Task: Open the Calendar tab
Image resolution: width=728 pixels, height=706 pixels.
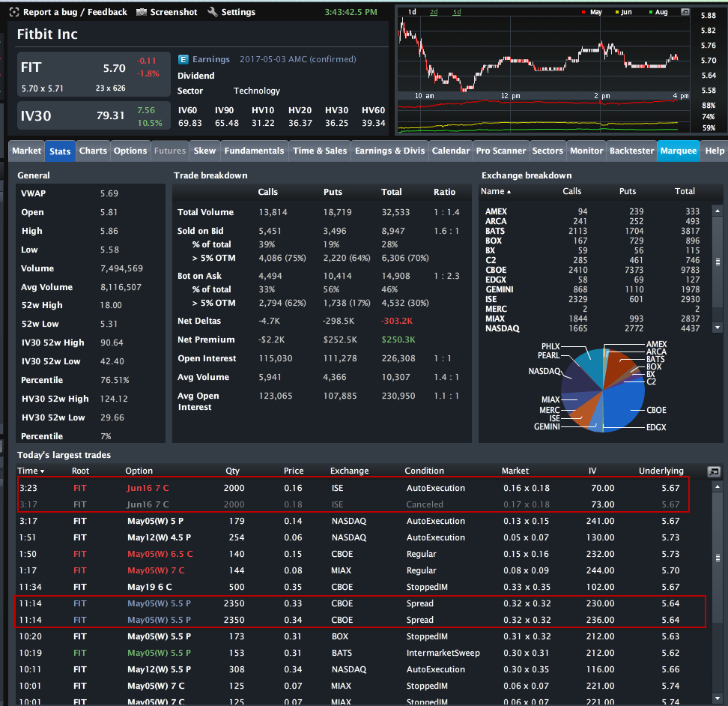Action: (450, 151)
